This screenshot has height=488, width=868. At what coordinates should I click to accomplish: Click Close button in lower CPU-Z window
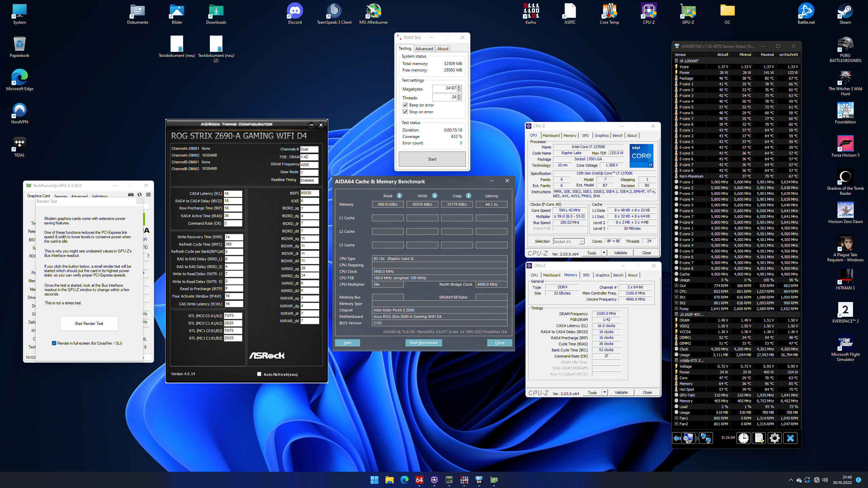(647, 392)
